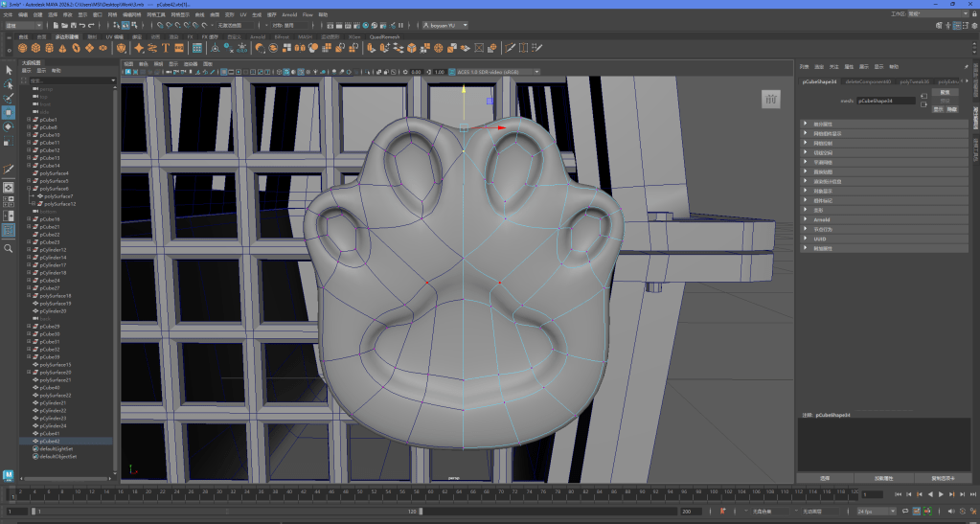The height and width of the screenshot is (524, 980).
Task: Click the front-view ViewCube face in viewport
Action: [x=770, y=99]
